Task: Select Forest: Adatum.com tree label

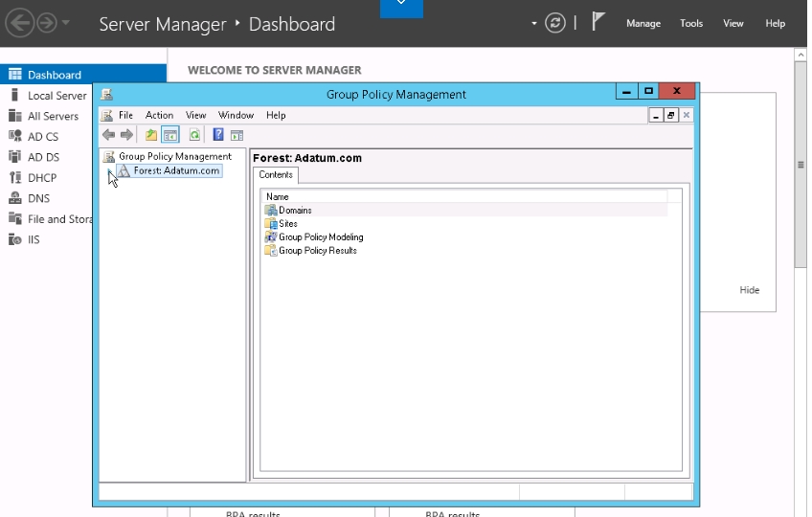Action: pos(176,170)
